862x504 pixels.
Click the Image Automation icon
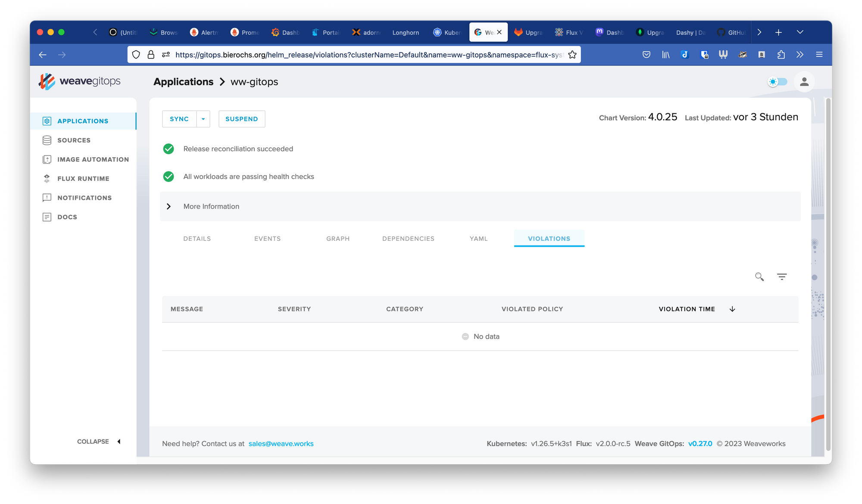[47, 159]
